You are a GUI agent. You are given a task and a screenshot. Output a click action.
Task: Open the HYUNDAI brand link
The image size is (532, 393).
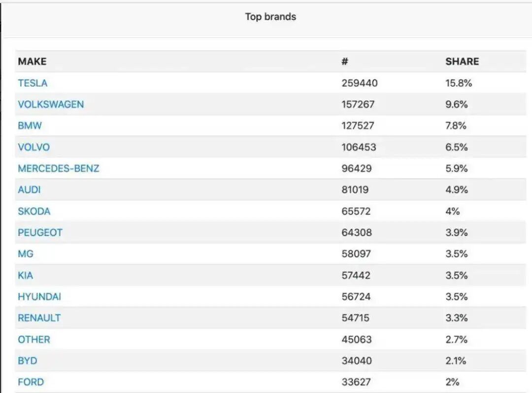pos(39,297)
